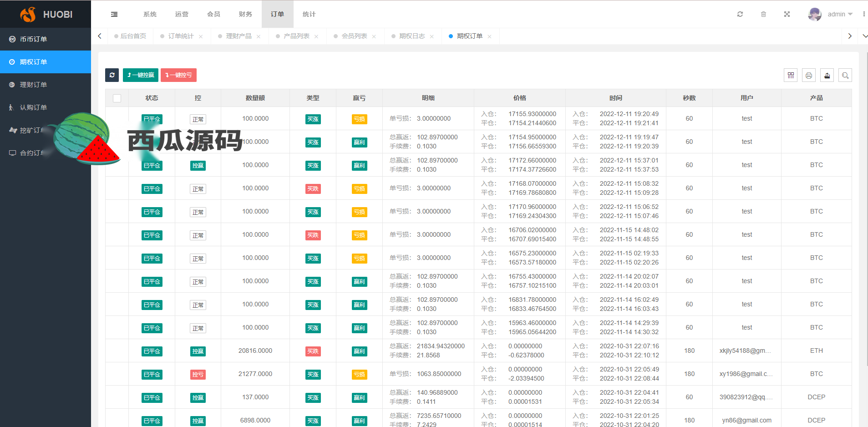This screenshot has width=868, height=427.
Task: Click the 期权订单 sidebar icon
Action: 12,62
